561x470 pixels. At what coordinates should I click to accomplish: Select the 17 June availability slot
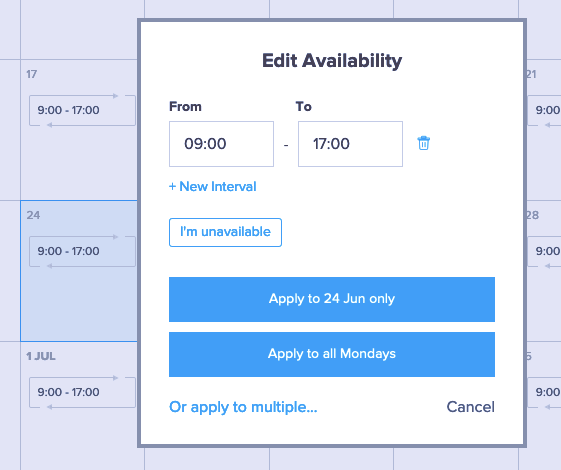coord(82,110)
